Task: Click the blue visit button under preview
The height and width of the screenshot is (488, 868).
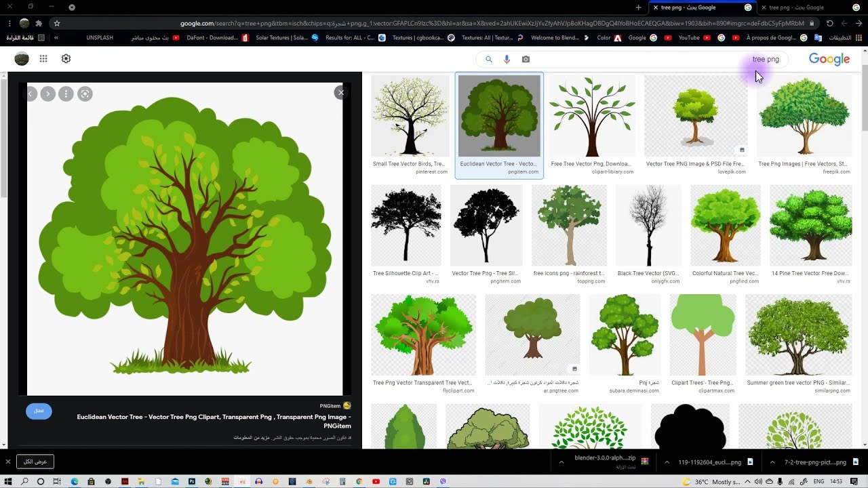Action: (39, 411)
